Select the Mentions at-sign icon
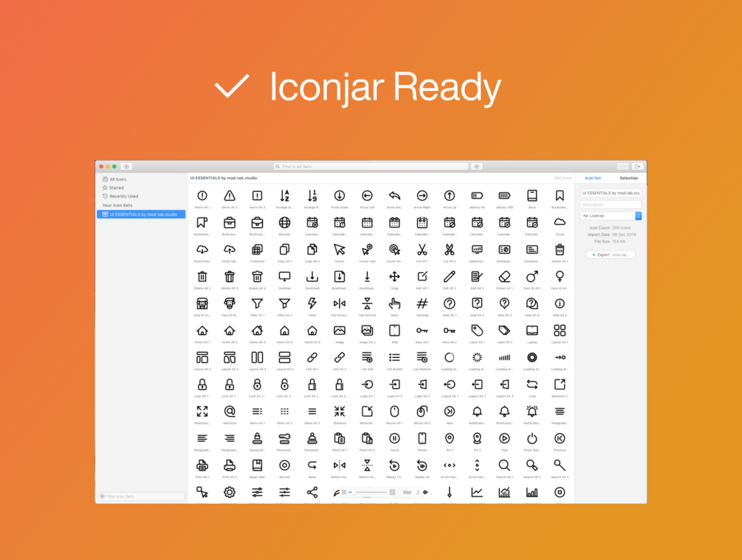742x560 pixels. pos(230,412)
